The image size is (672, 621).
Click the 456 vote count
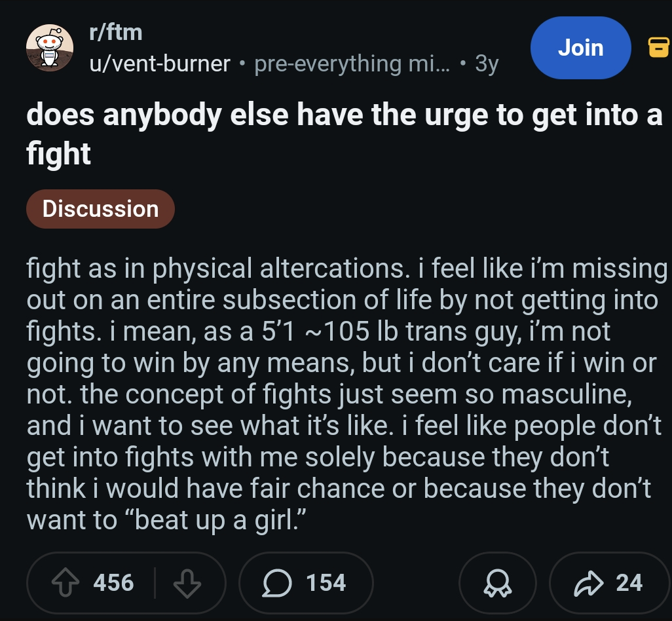[x=113, y=582]
